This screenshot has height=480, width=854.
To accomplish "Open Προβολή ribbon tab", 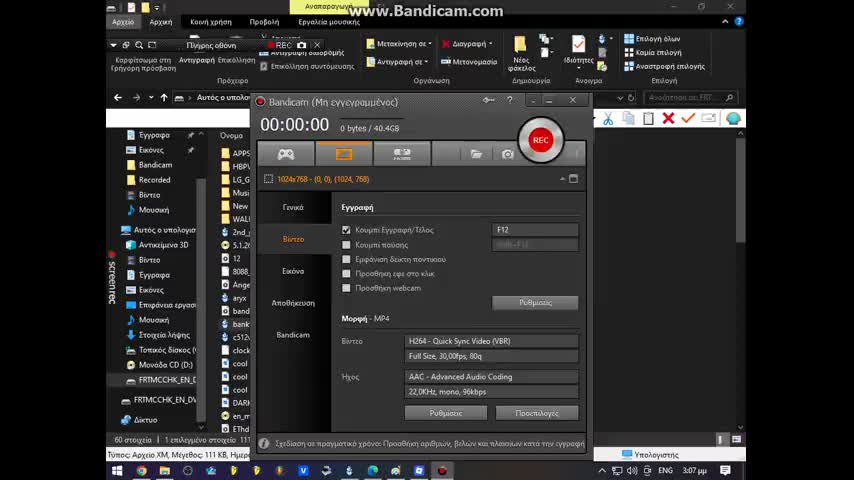I will [x=264, y=22].
